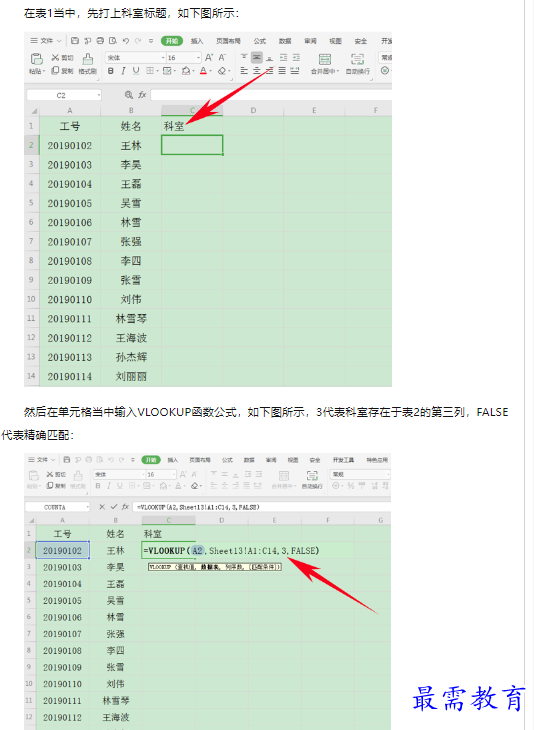The width and height of the screenshot is (534, 730).
Task: Click the cancel (X) icon in the lower formula bar
Action: point(102,507)
